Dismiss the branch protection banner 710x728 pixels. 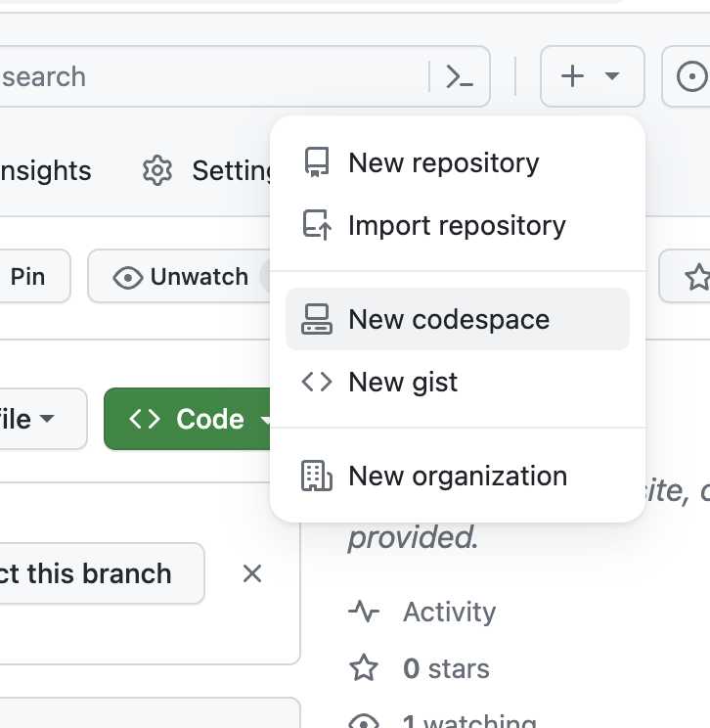252,573
